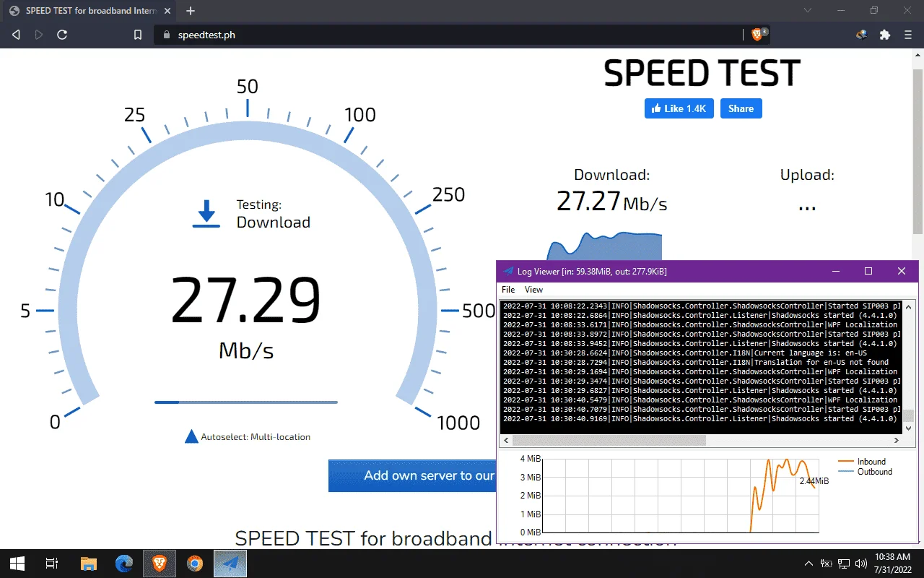Bookmark this page with bookmark icon
This screenshot has width=924, height=578.
(138, 35)
